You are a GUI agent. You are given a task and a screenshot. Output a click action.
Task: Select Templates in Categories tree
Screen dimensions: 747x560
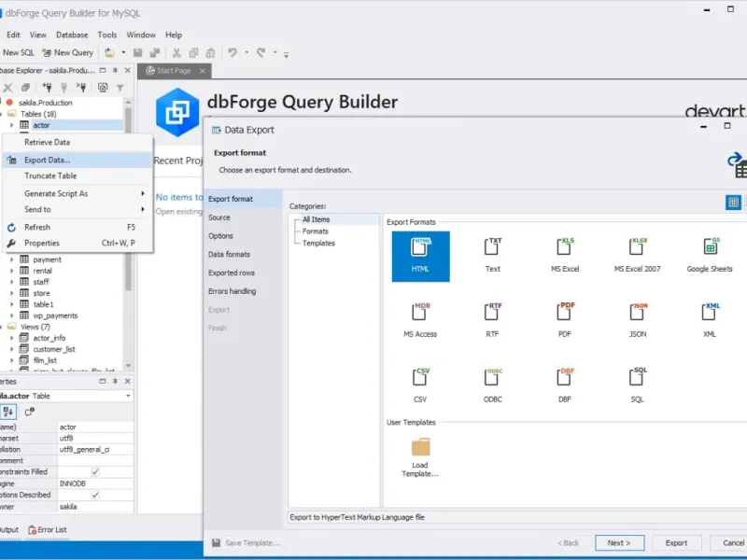click(x=318, y=244)
